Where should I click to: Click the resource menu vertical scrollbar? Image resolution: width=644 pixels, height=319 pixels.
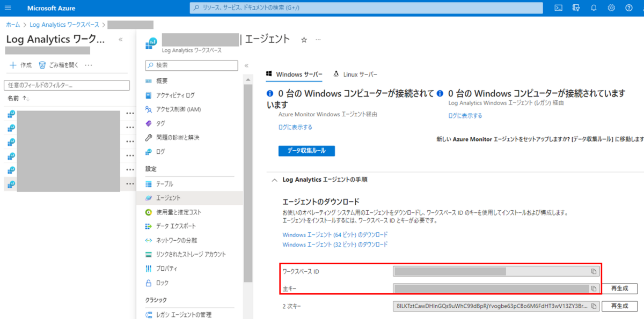point(248,182)
